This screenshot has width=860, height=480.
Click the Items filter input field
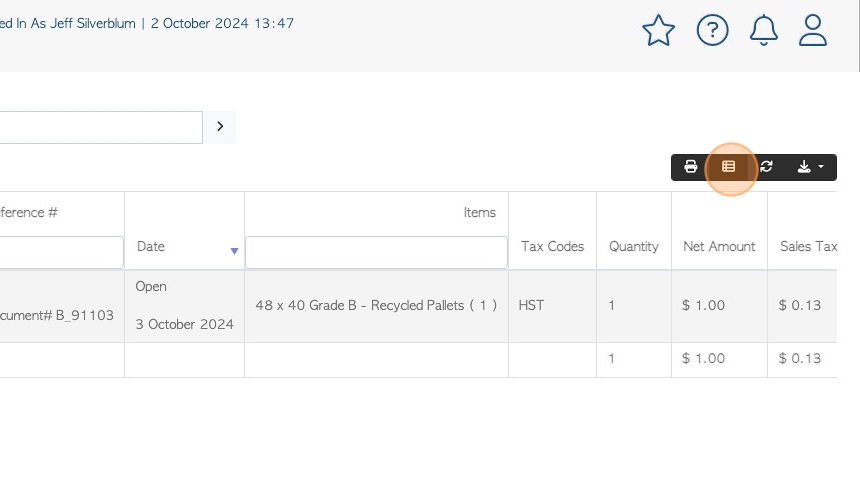tap(376, 252)
